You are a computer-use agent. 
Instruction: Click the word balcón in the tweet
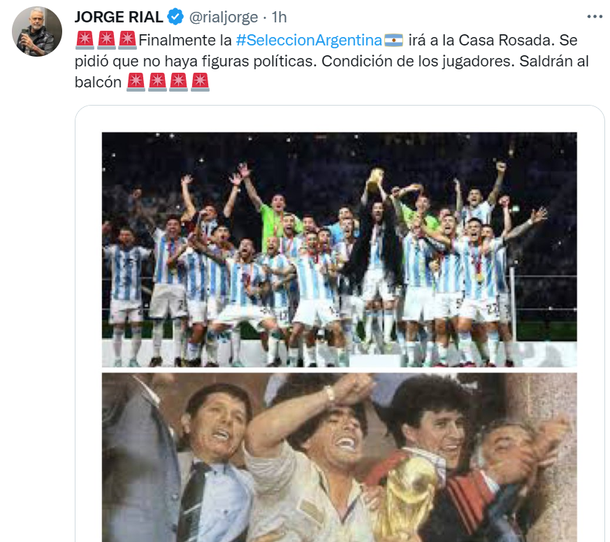(x=98, y=82)
